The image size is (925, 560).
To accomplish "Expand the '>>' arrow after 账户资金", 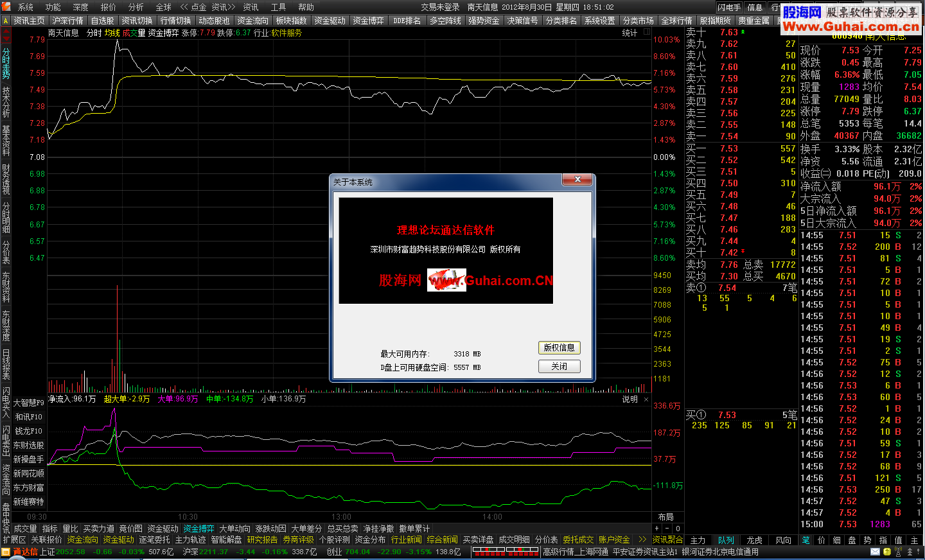I will point(641,539).
